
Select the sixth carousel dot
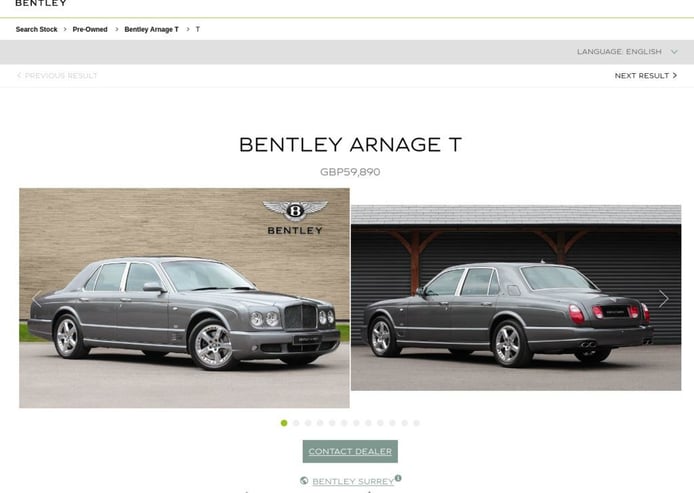(x=344, y=423)
